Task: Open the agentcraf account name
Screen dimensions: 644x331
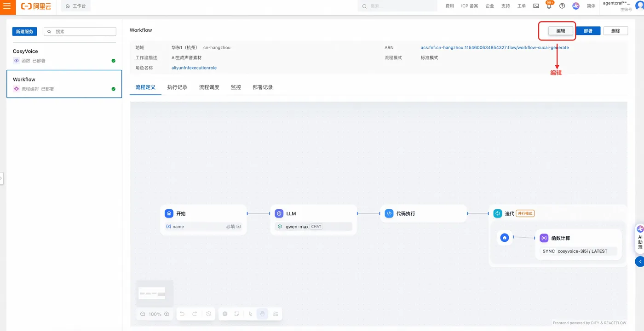Action: click(x=617, y=3)
